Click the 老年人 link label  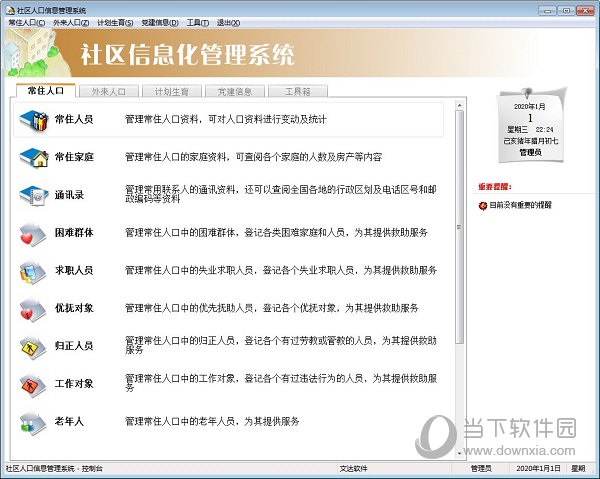(x=69, y=421)
